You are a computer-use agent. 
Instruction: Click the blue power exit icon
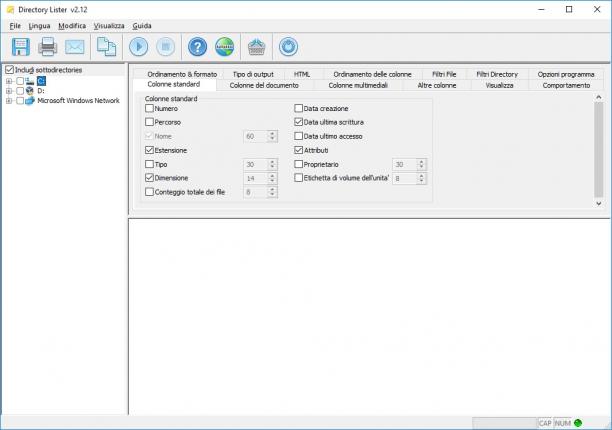point(288,47)
